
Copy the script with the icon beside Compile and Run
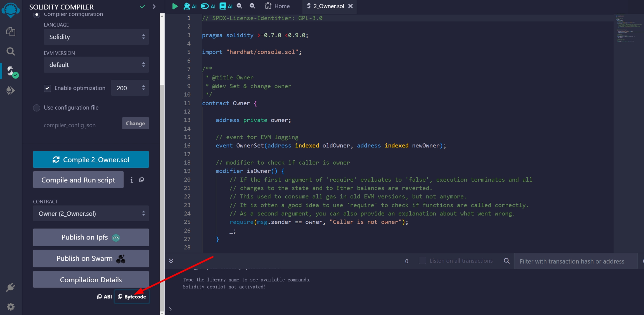click(x=142, y=180)
